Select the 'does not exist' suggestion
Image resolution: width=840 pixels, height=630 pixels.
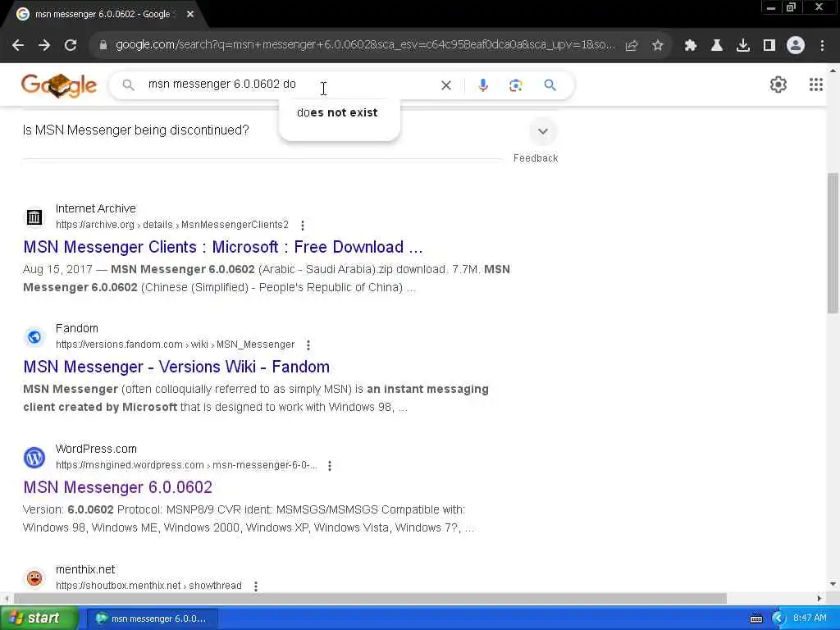[337, 112]
